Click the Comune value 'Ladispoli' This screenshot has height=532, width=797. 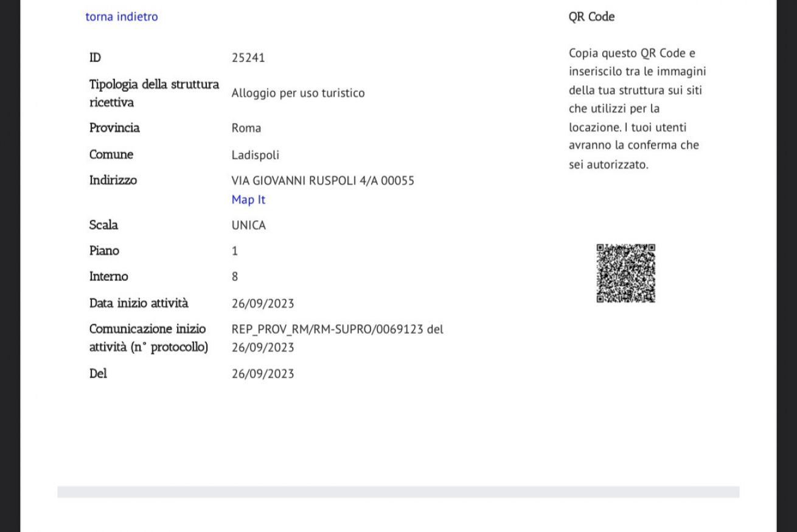[x=256, y=155]
